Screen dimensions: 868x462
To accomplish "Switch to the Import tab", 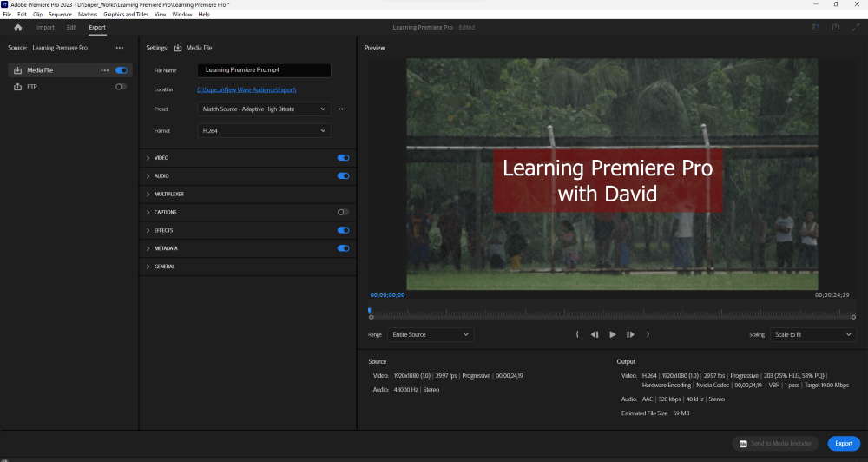I will click(45, 27).
